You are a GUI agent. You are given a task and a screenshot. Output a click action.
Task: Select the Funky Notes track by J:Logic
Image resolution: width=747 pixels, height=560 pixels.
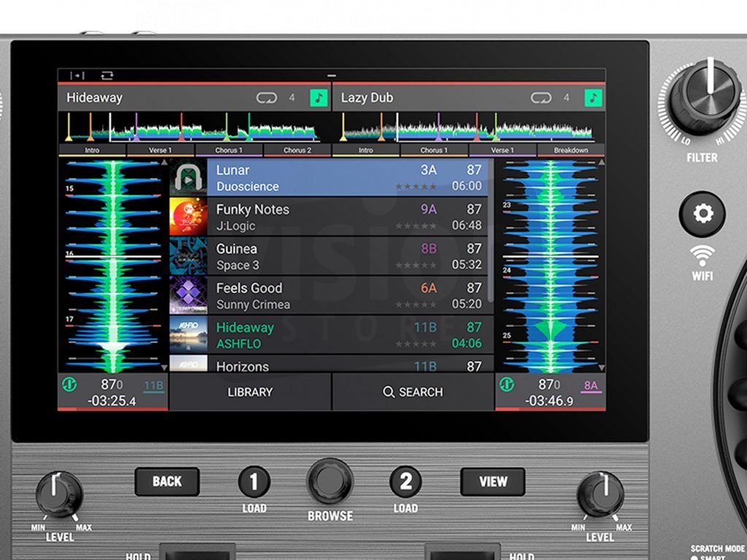[347, 217]
